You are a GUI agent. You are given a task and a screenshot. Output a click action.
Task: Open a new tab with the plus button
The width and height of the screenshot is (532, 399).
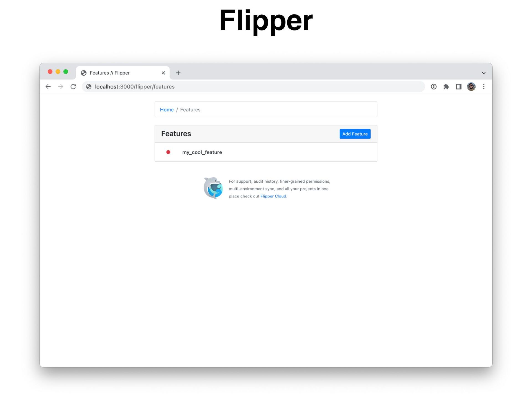[178, 73]
